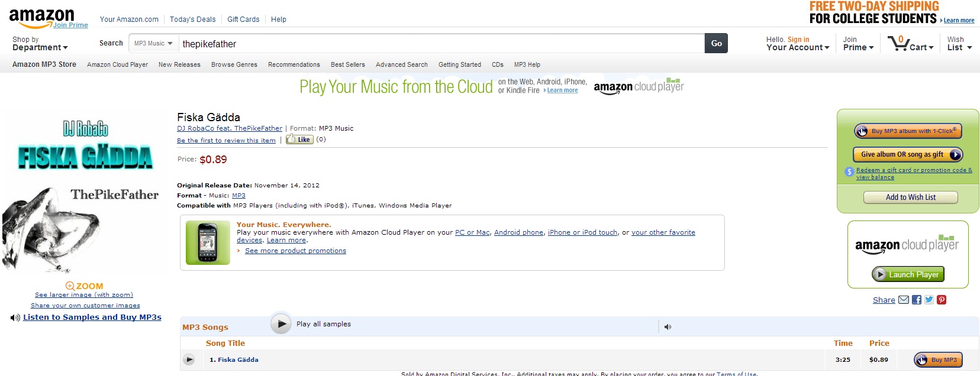Open the MP3 Music search category dropdown

153,43
